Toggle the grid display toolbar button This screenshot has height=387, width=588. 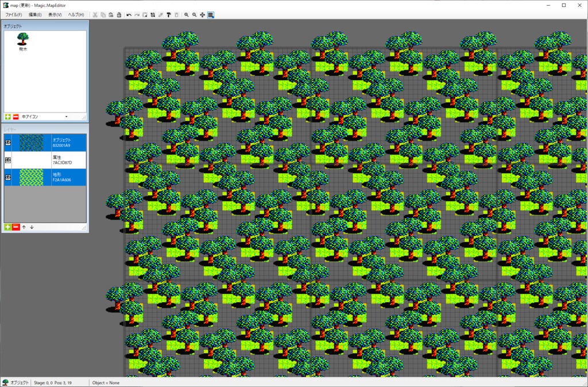211,15
